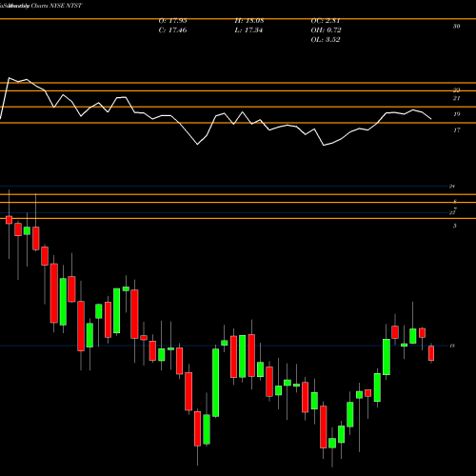Click the 'O: 17.95' open price value
Viewport: 476px width, 476px height.
pos(172,21)
